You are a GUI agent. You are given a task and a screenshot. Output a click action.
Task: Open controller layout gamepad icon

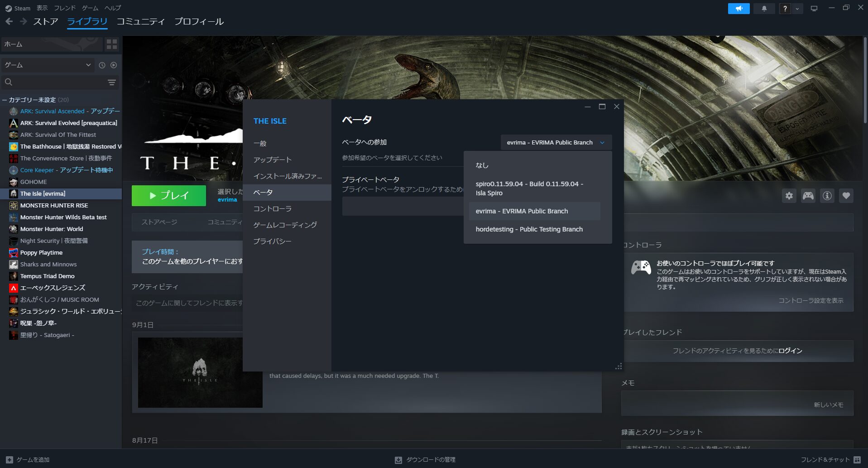click(x=808, y=196)
